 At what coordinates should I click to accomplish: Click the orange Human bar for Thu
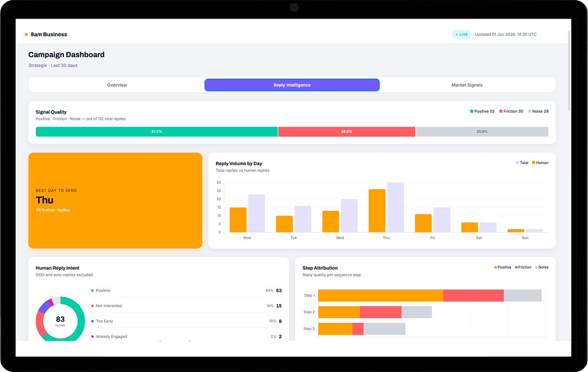point(377,211)
